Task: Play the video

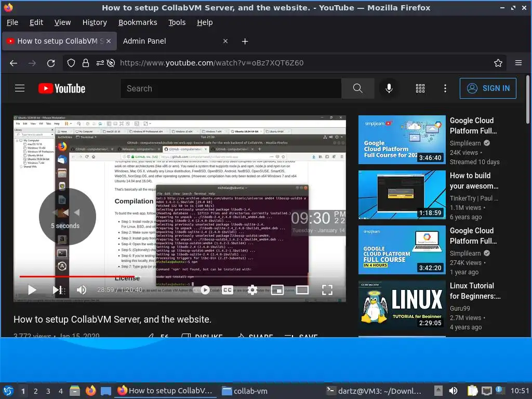Action: tap(32, 290)
